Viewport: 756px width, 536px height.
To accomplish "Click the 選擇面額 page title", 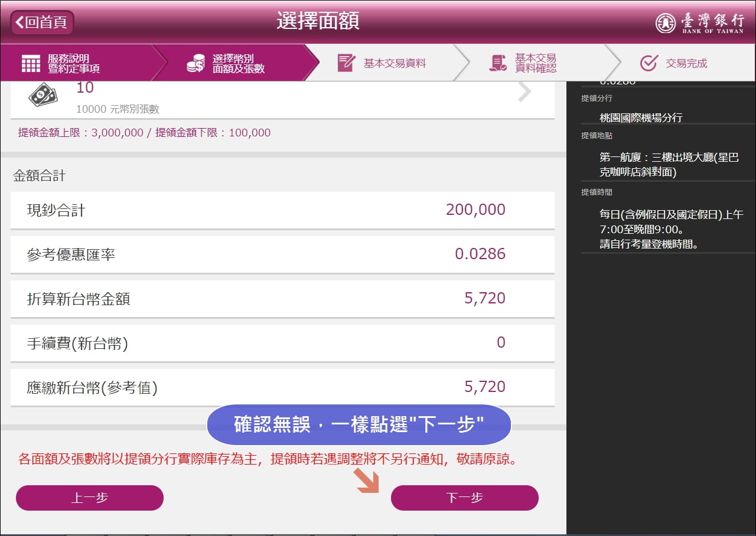I will pos(318,21).
